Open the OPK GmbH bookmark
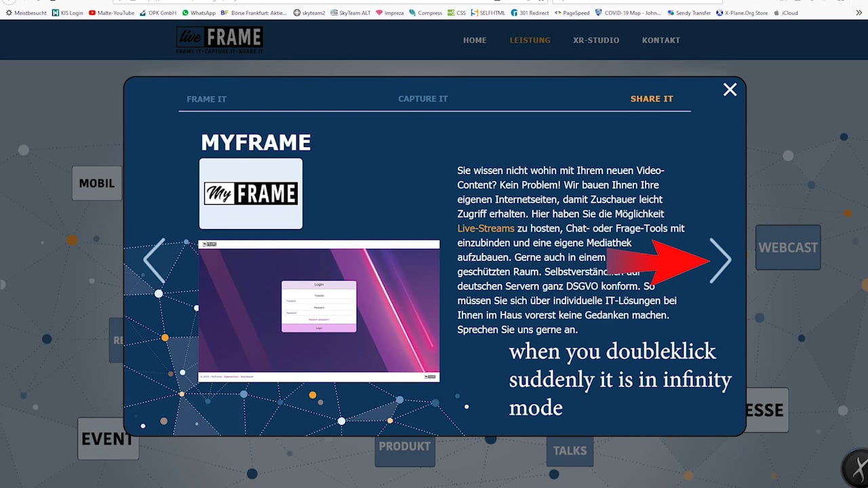This screenshot has width=868, height=488. point(158,13)
